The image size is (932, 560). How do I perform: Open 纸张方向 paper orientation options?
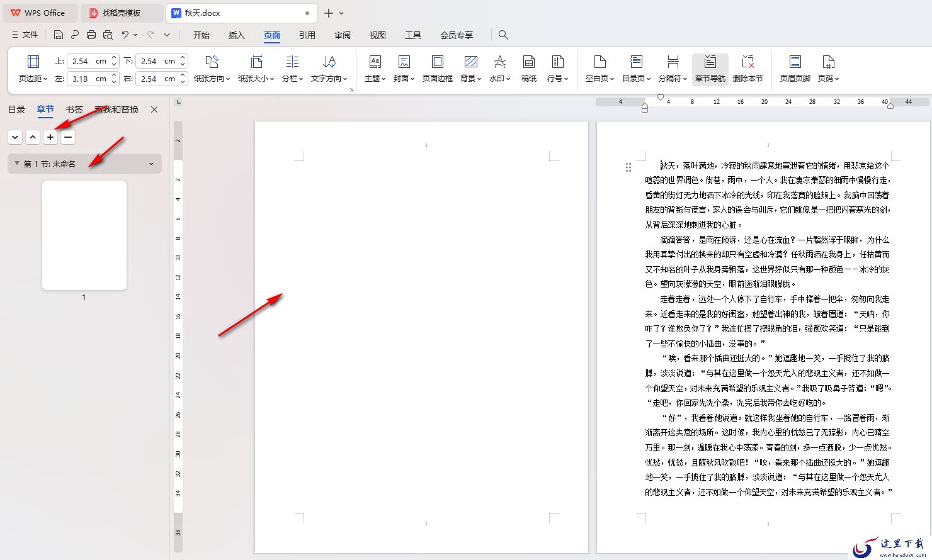pyautogui.click(x=212, y=69)
